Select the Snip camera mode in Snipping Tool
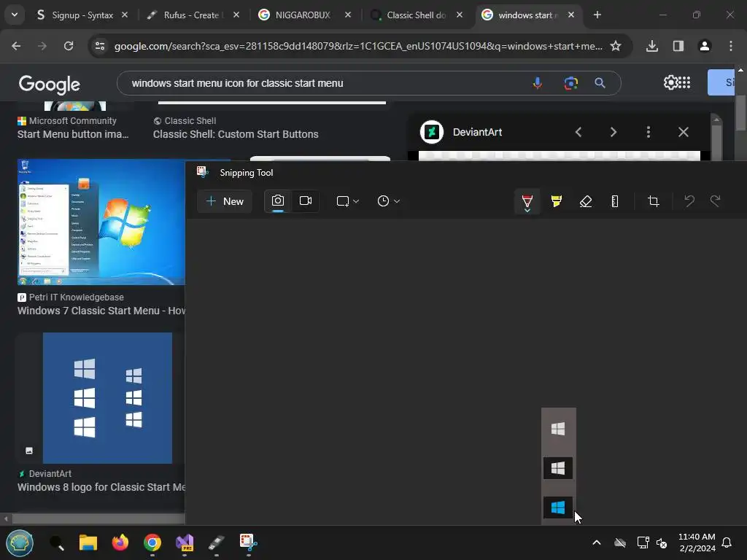This screenshot has height=560, width=747. [278, 201]
